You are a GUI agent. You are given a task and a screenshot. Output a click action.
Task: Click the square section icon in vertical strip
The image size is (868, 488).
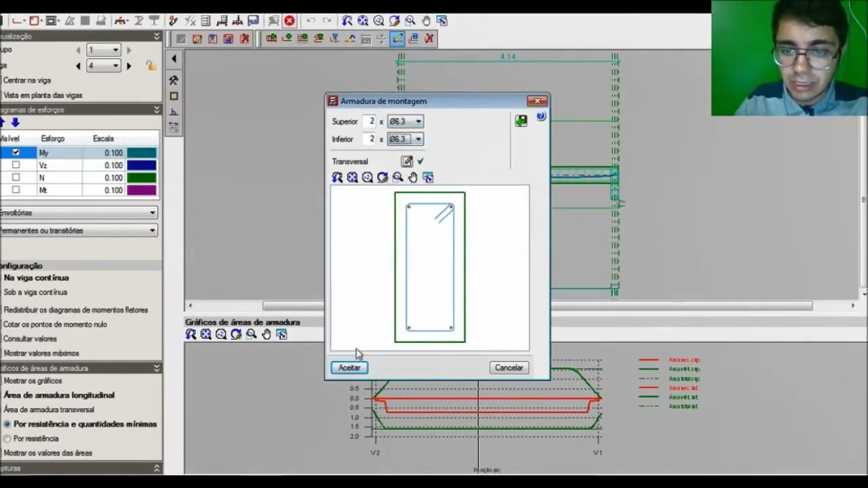pyautogui.click(x=174, y=96)
